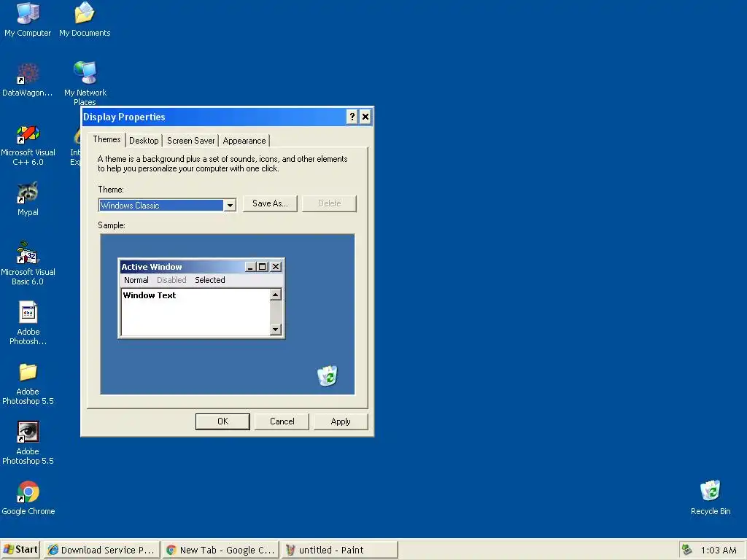Click the Selected item in sample window

point(209,280)
